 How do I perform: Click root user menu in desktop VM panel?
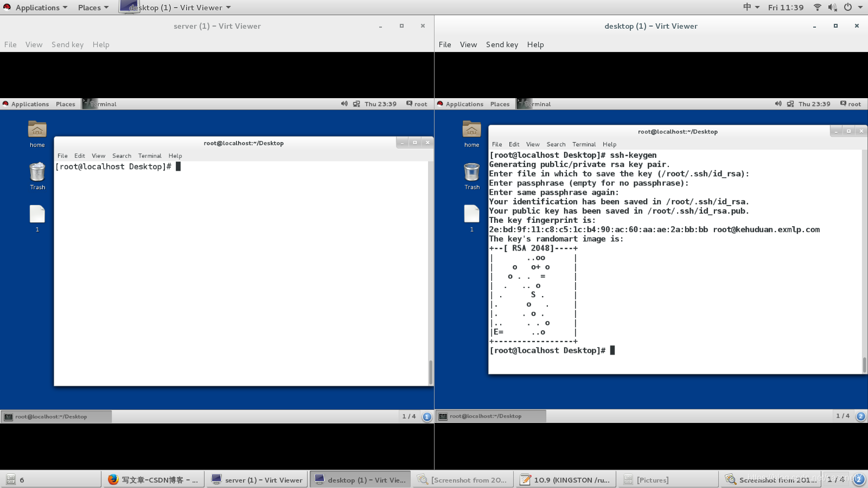point(851,104)
